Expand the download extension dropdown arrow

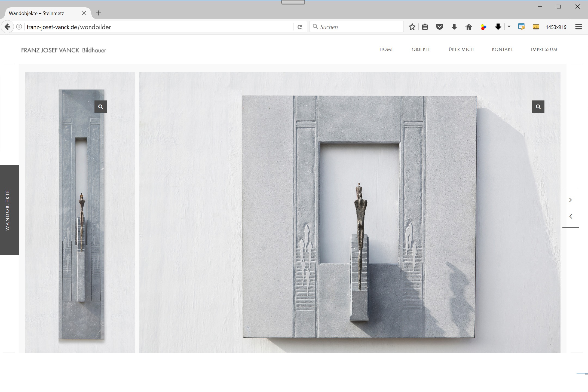(x=509, y=26)
